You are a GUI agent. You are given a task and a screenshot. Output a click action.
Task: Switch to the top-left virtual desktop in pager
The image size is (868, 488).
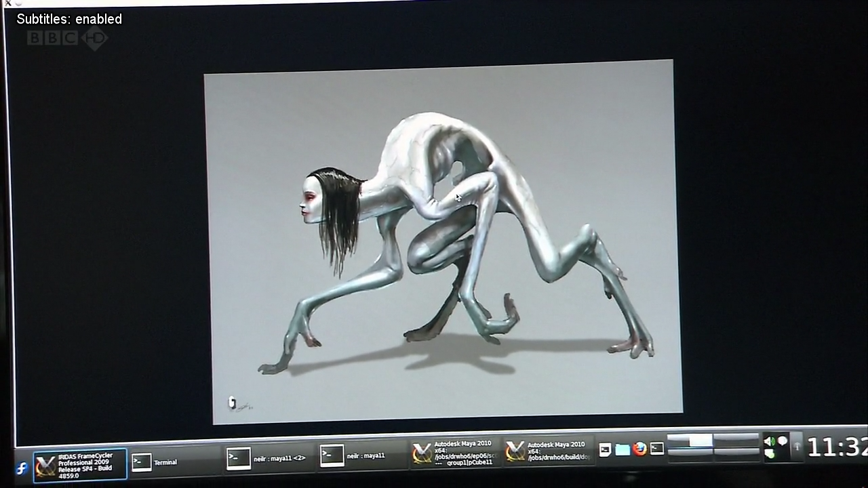click(690, 440)
